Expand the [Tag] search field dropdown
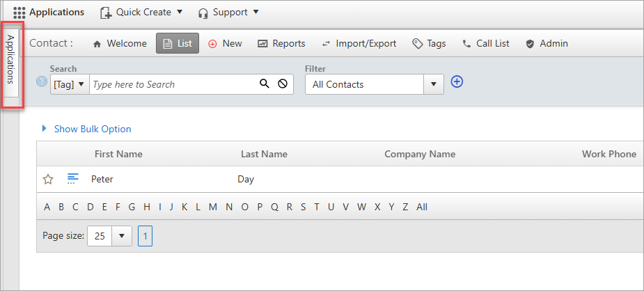644x291 pixels. click(x=70, y=84)
